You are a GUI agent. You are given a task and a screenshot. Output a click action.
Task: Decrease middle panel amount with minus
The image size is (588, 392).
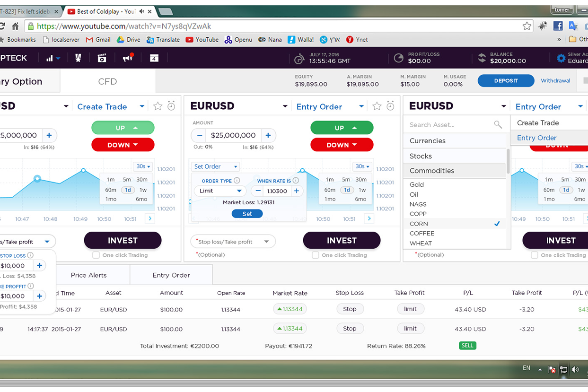[200, 135]
